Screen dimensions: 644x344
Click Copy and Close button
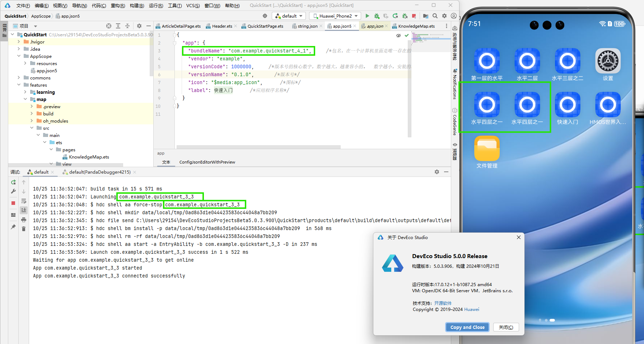[x=467, y=327]
